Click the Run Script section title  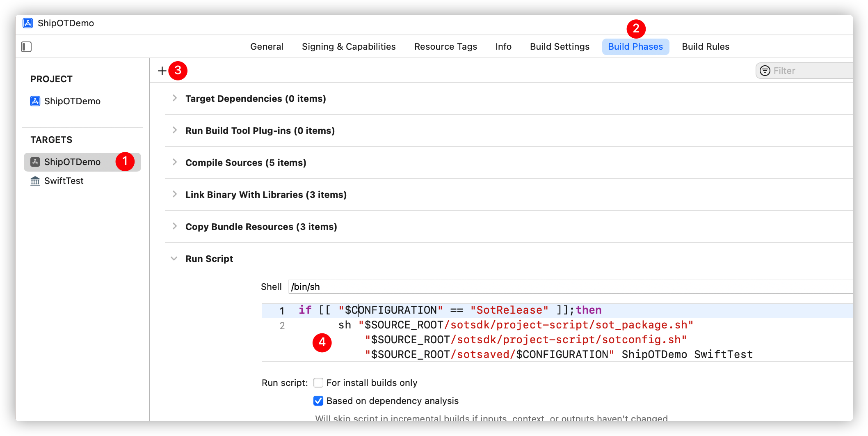click(x=209, y=259)
